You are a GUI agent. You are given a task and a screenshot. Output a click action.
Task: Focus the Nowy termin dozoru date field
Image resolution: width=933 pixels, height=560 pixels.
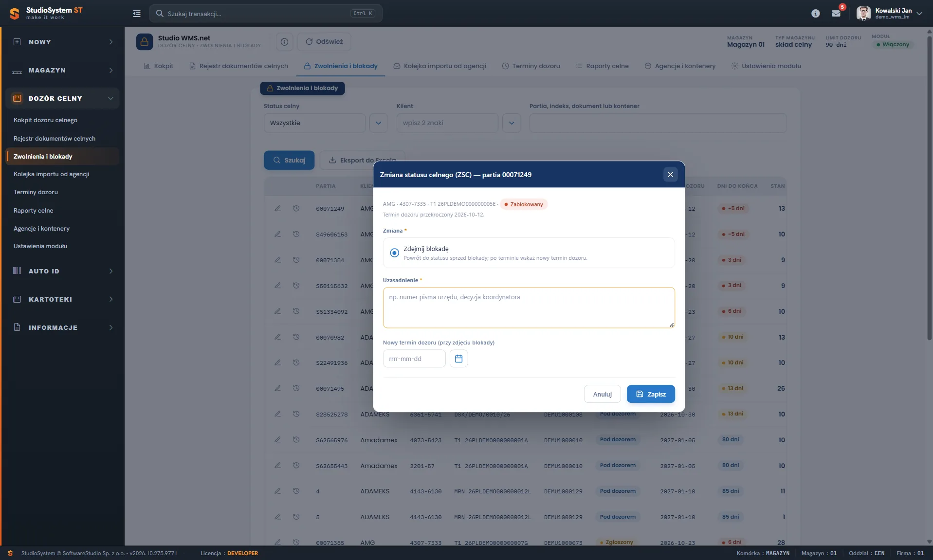[x=414, y=359]
